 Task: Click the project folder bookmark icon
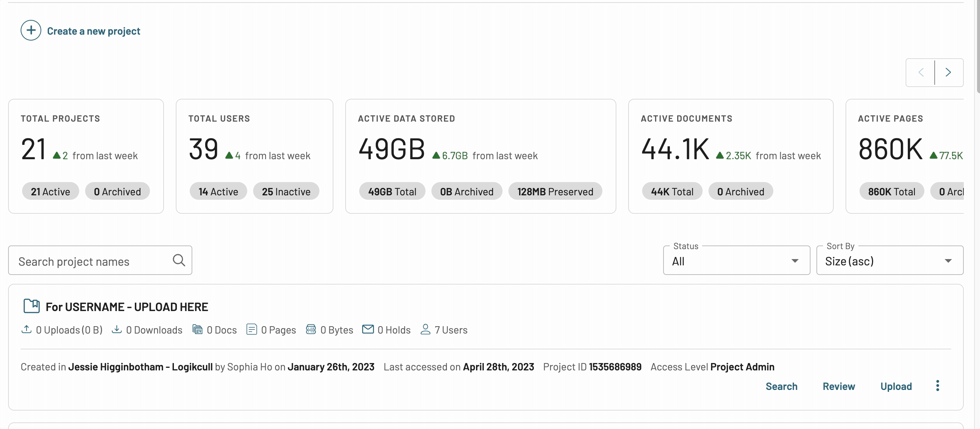coord(32,306)
